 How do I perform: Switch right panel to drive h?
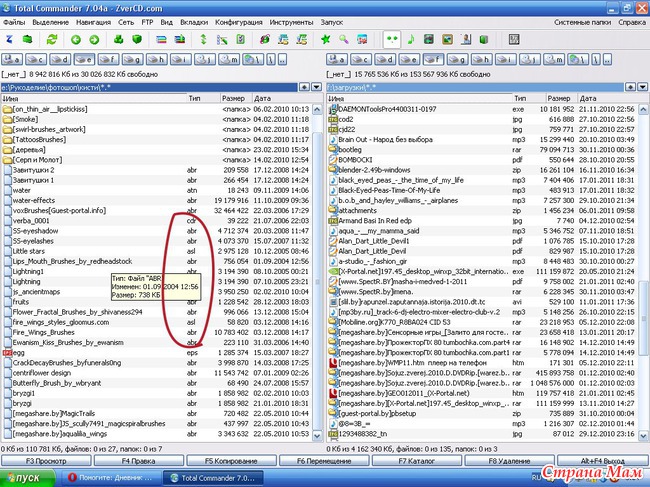pyautogui.click(x=481, y=60)
